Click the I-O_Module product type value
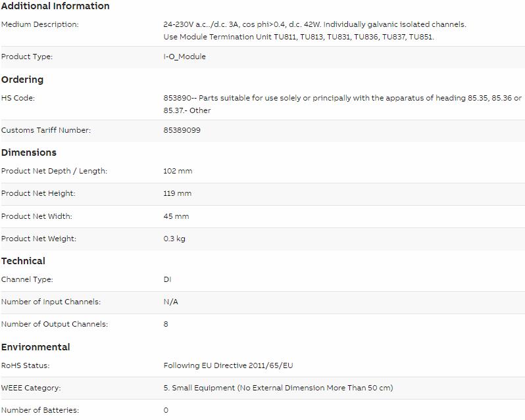Screen dimensions: 525x420 184,57
